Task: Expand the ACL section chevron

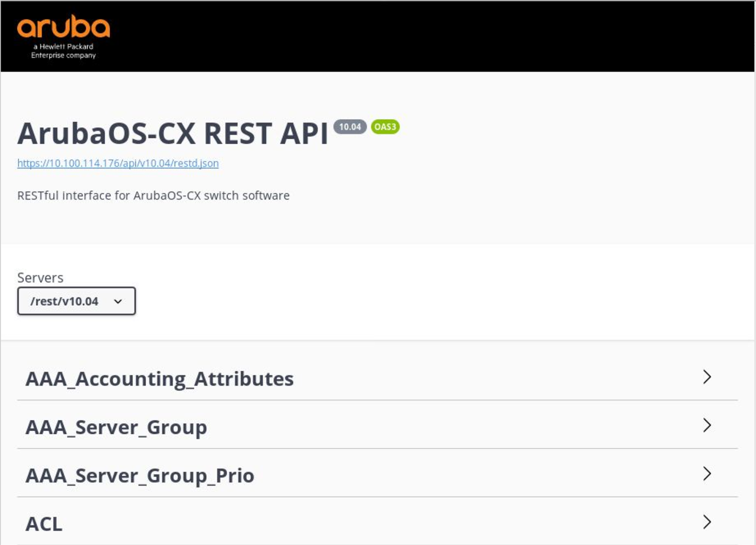Action: pos(707,522)
